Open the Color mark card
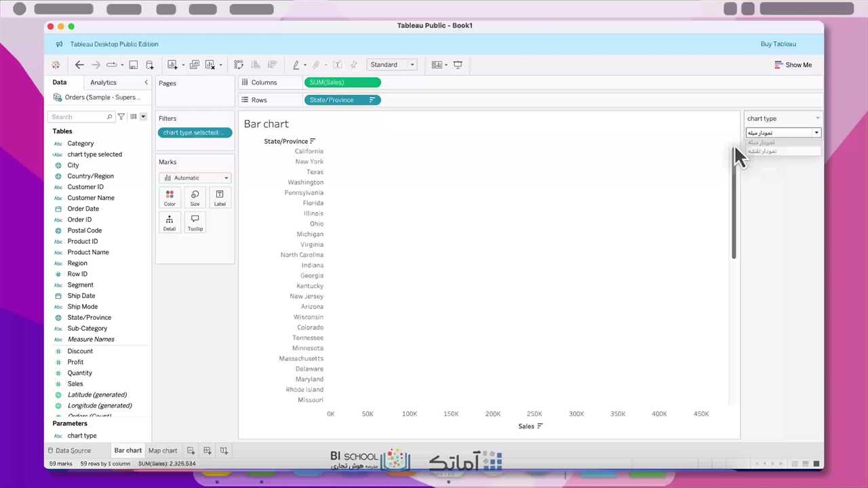Screen dimensions: 868x488 [x=170, y=198]
